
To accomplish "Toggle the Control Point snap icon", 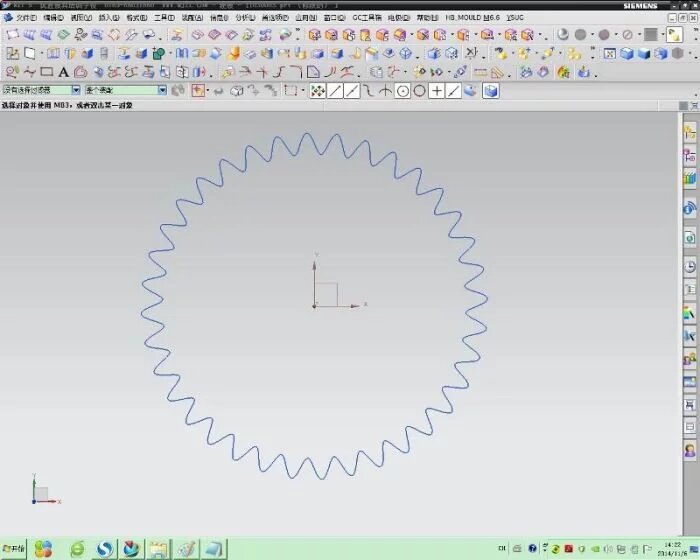I will coord(369,91).
